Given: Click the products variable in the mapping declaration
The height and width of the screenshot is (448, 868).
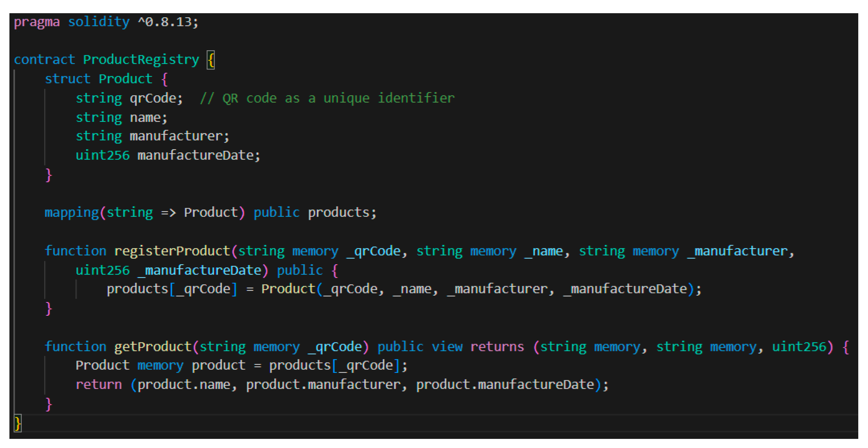Looking at the screenshot, I should 339,213.
